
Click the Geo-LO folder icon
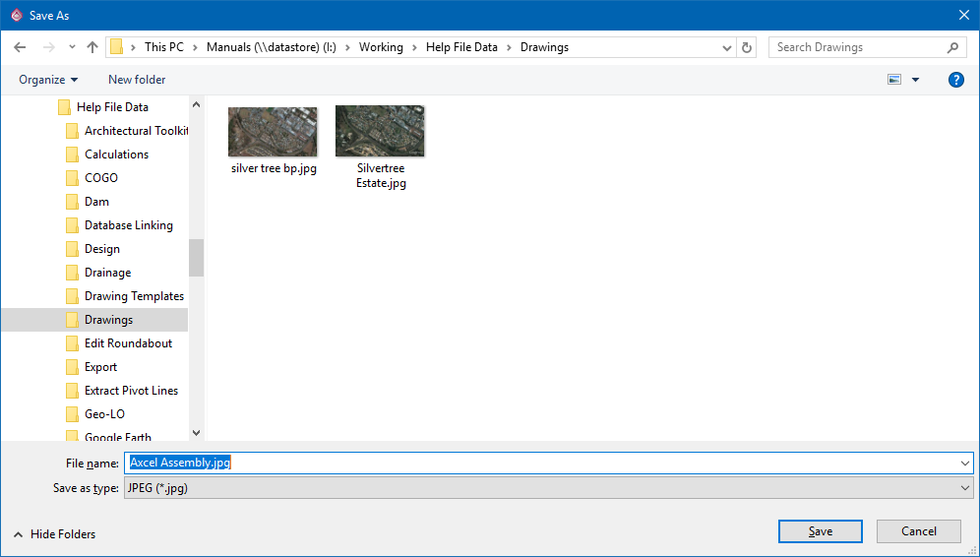72,414
